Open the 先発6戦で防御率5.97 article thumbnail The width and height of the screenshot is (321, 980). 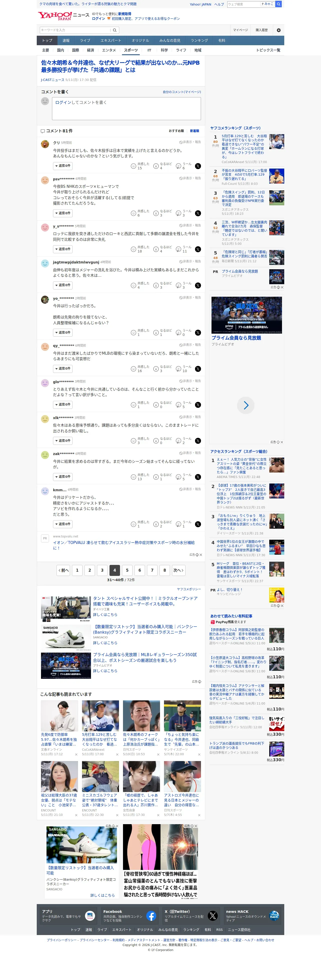(x=59, y=716)
